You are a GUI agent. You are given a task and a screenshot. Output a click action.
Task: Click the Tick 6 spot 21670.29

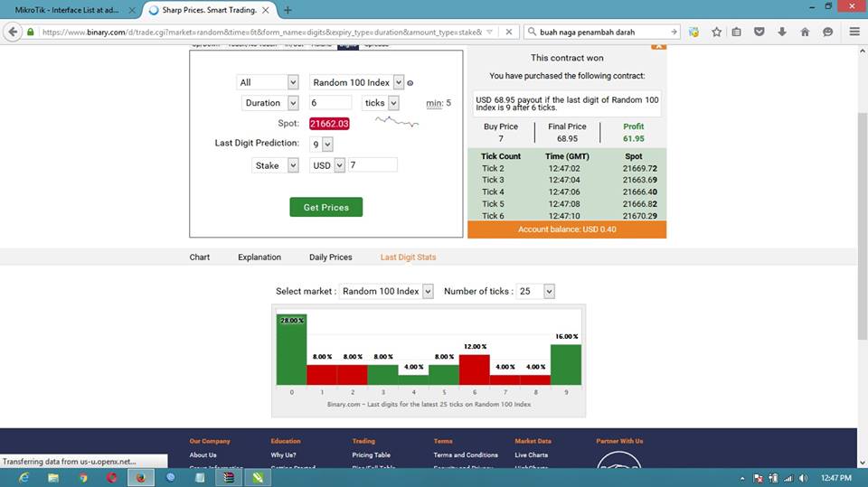coord(639,216)
